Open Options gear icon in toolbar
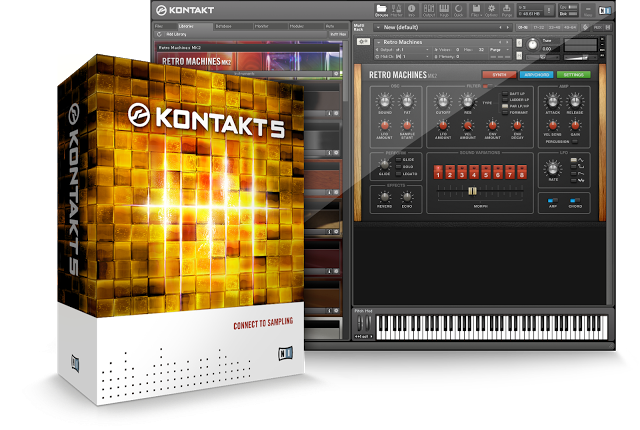 [491, 9]
